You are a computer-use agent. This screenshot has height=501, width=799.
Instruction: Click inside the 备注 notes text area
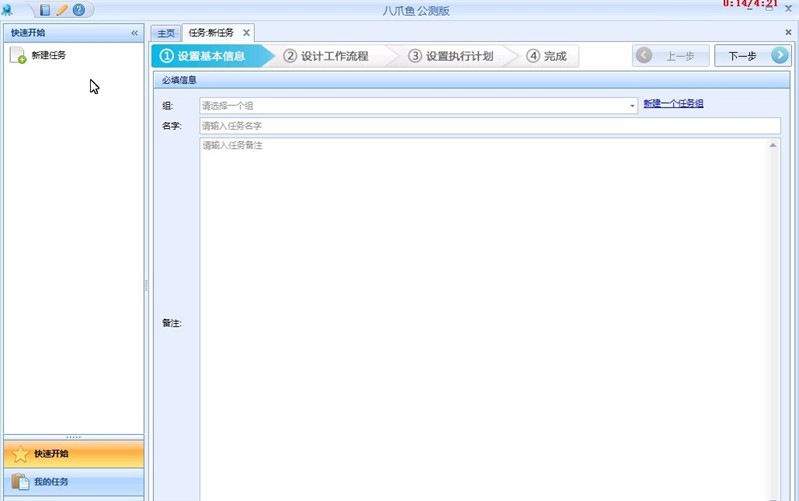click(x=482, y=320)
